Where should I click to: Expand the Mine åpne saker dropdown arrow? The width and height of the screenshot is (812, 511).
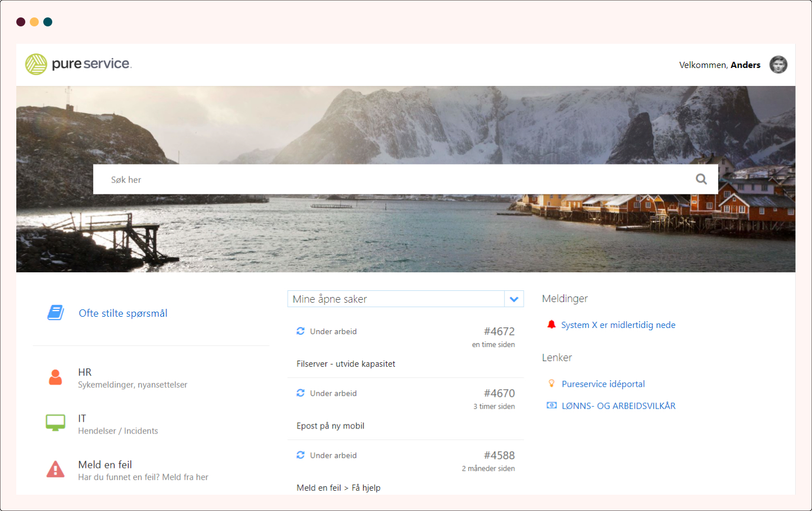coord(514,299)
